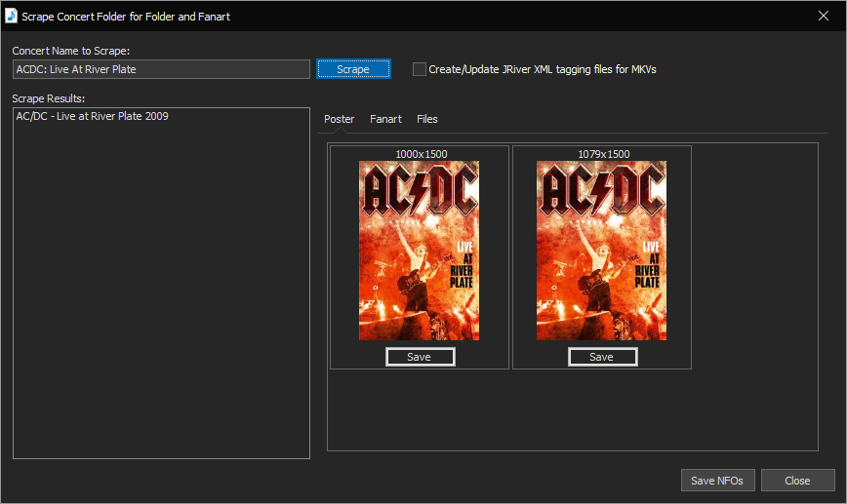Viewport: 847px width, 504px height.
Task: Go to the Files tab
Action: (427, 119)
